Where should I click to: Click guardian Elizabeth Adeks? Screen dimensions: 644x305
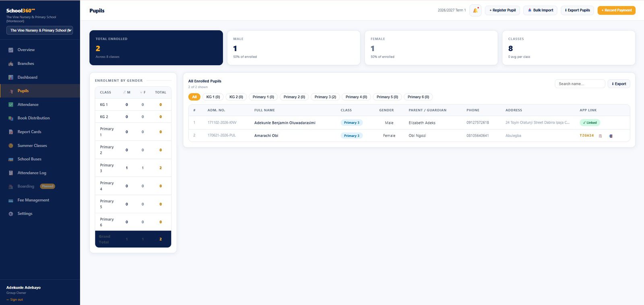[422, 123]
